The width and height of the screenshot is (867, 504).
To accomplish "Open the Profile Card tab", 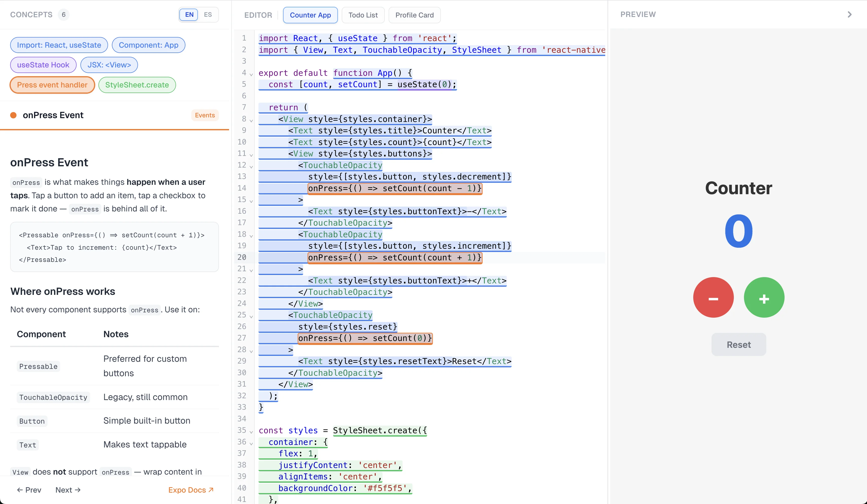I will (x=414, y=15).
